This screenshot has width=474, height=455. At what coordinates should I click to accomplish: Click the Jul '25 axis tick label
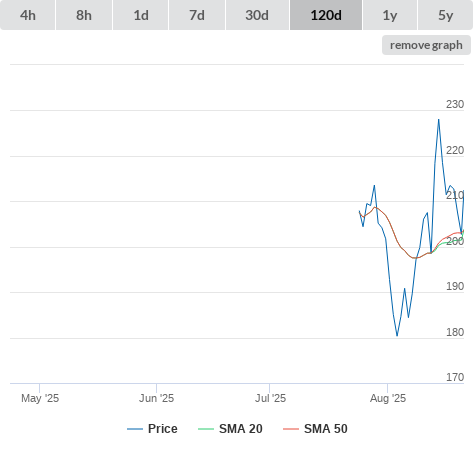point(270,398)
